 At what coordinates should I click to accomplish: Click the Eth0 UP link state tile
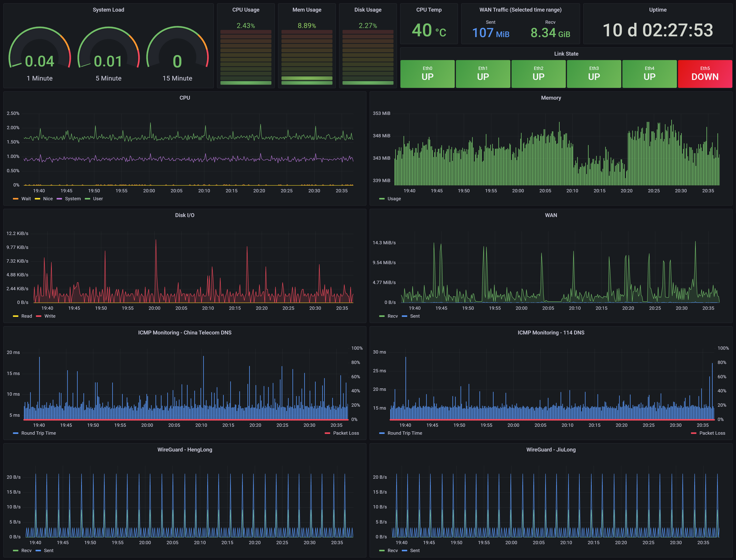click(427, 74)
